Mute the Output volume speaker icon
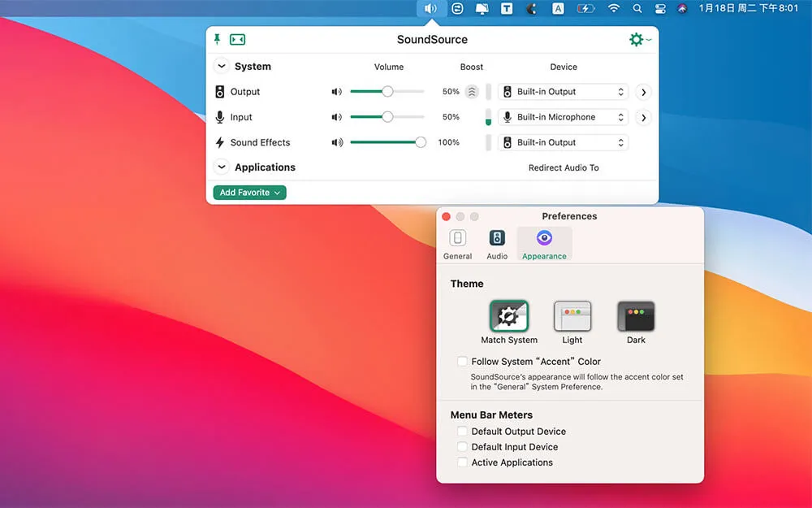This screenshot has width=812, height=508. tap(336, 92)
